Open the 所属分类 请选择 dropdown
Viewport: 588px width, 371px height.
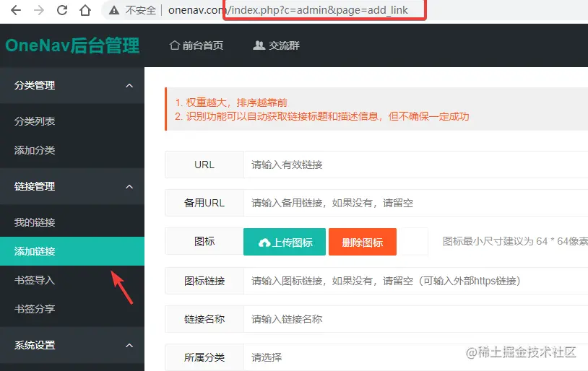click(x=416, y=357)
